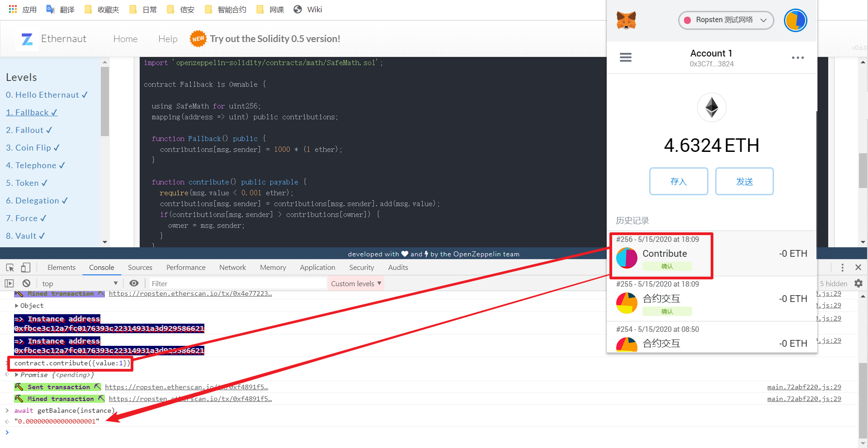Open the 日常 bookmarks folder
868x448 pixels.
pos(143,9)
